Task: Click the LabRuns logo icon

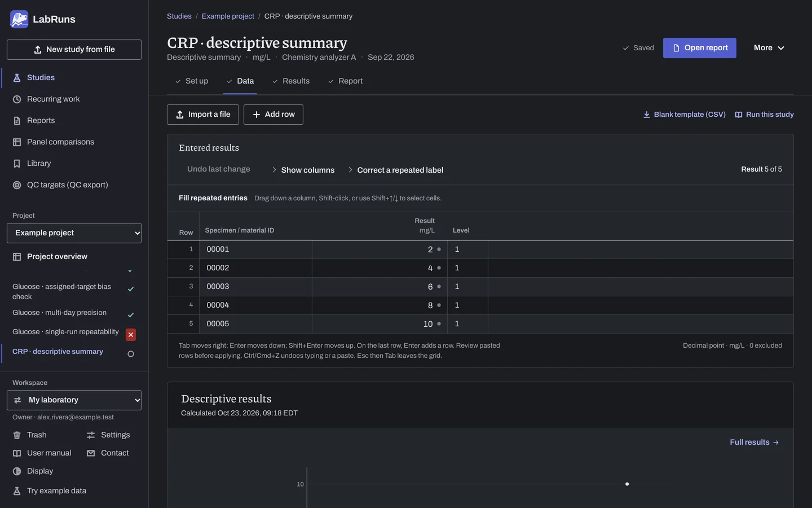Action: (19, 19)
